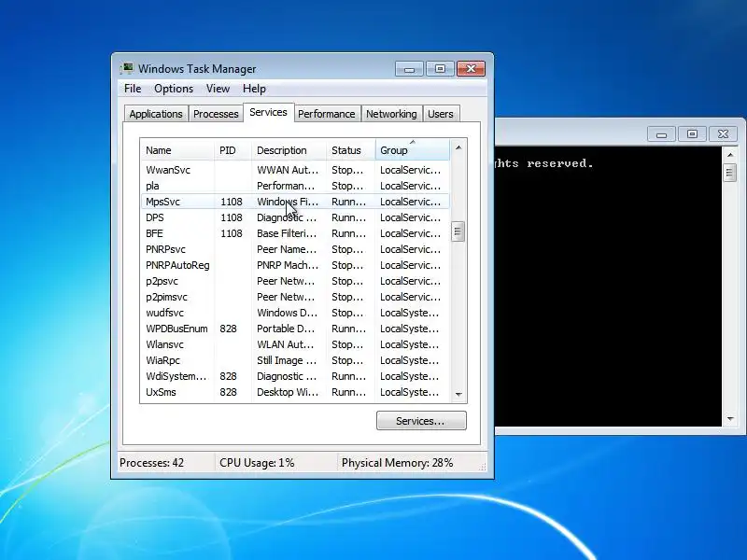Screen dimensions: 747x560
Task: Switch to the Processes tab
Action: pyautogui.click(x=216, y=114)
